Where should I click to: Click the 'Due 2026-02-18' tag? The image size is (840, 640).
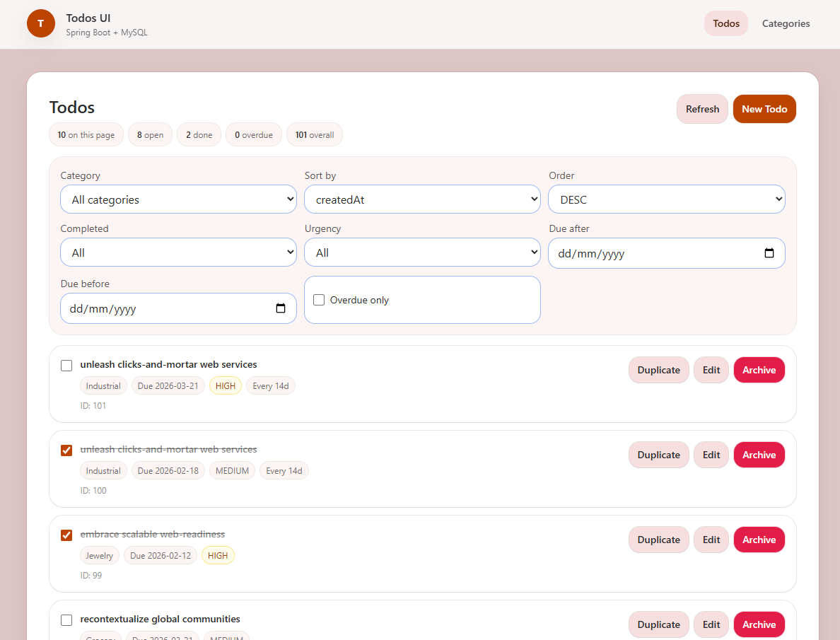click(168, 470)
